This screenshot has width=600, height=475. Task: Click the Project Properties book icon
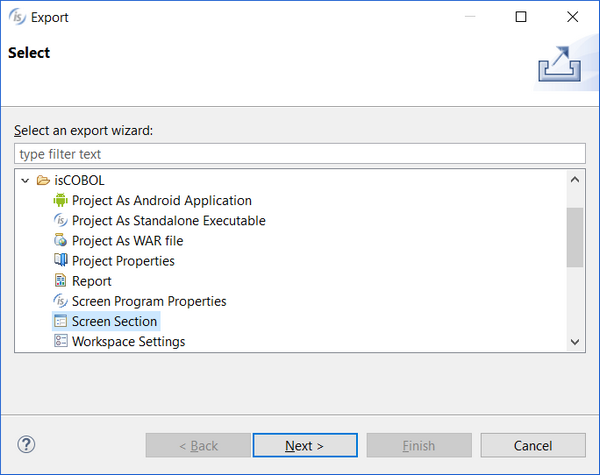point(60,260)
